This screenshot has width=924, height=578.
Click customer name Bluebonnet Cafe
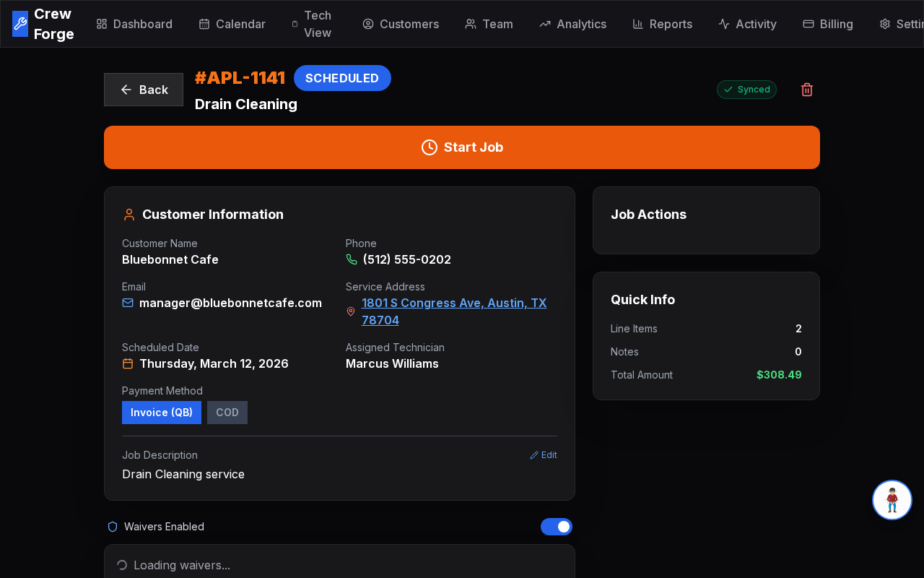[x=170, y=259]
